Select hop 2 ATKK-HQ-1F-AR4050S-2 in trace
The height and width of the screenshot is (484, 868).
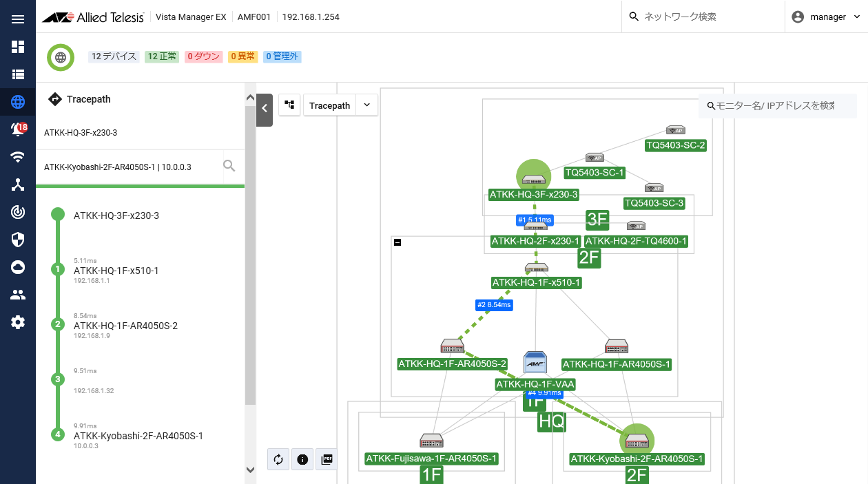click(125, 326)
